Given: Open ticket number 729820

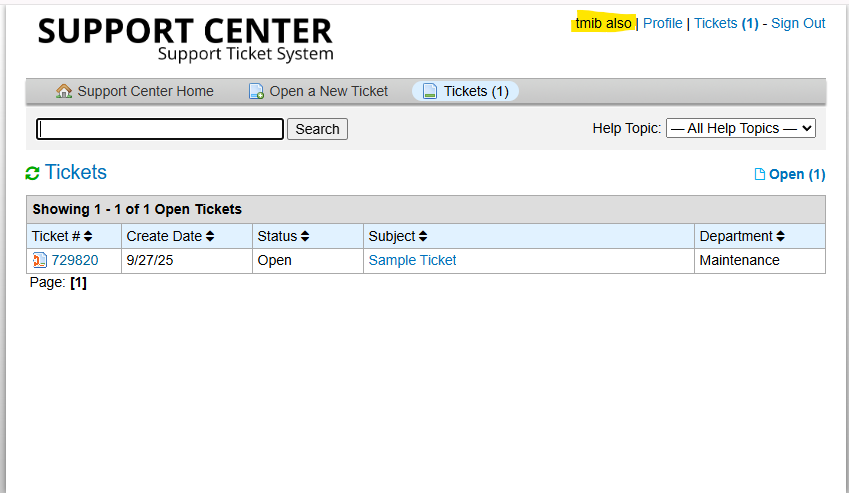Looking at the screenshot, I should (x=75, y=260).
